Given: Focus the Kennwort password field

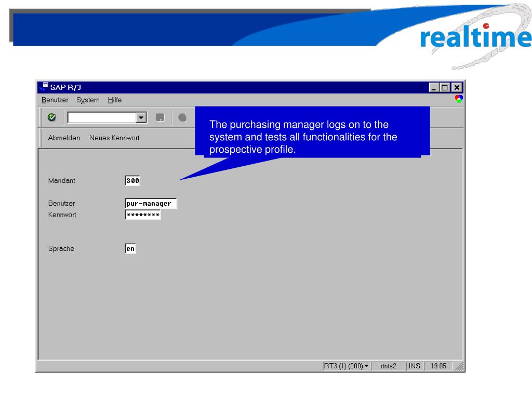Looking at the screenshot, I should tap(143, 215).
